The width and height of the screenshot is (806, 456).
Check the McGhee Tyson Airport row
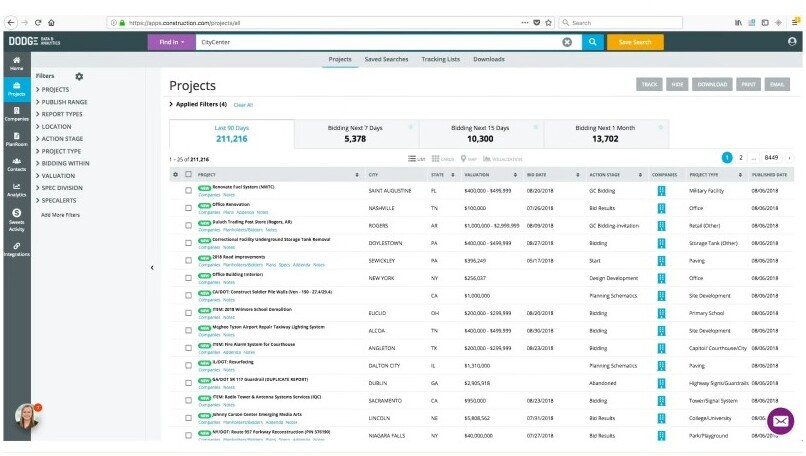click(188, 330)
